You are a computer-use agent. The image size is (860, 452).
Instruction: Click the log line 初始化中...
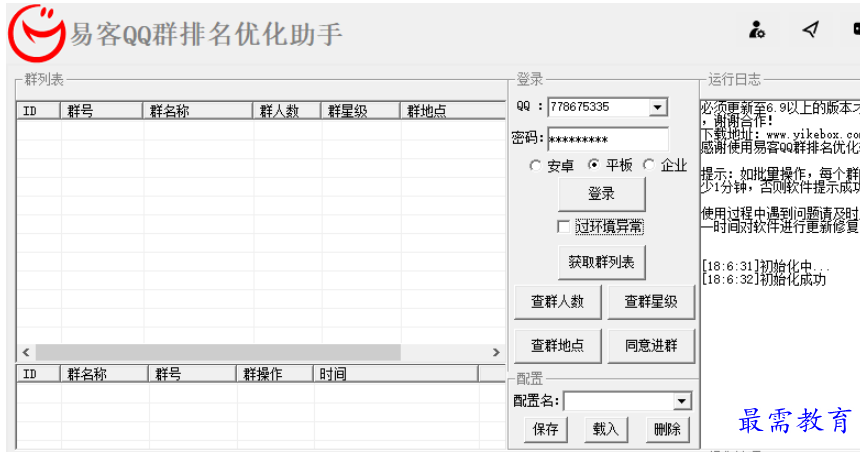point(765,266)
